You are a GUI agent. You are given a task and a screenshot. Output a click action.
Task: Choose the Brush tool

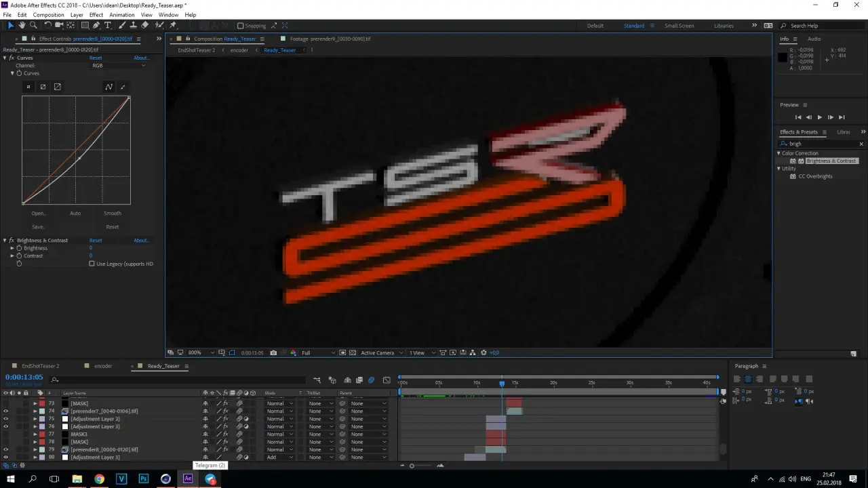coord(123,26)
